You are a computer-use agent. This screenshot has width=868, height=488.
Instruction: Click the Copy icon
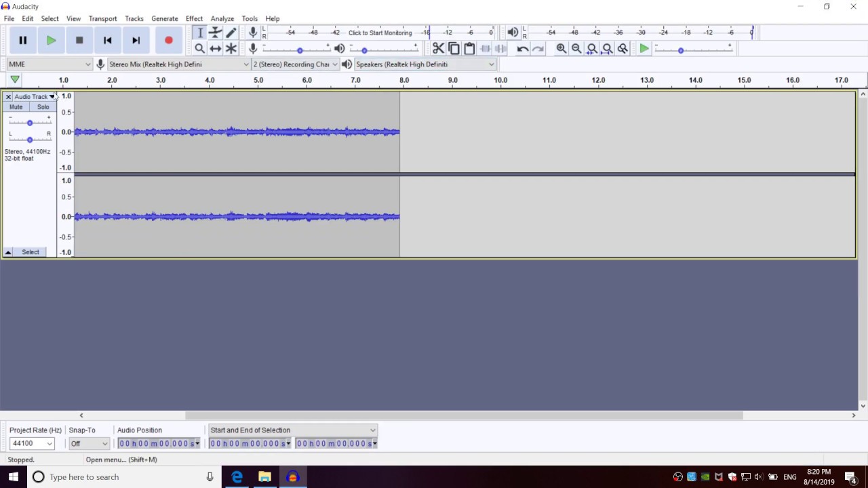click(454, 48)
